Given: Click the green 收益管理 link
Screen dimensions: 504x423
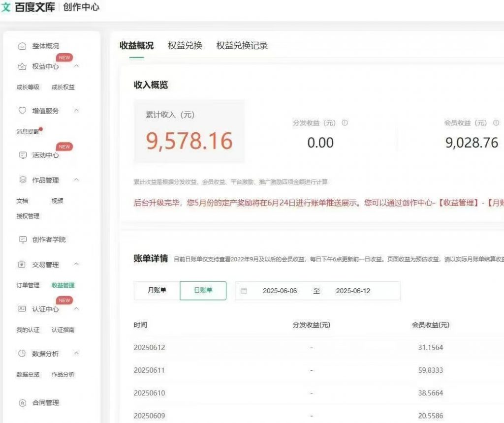Looking at the screenshot, I should (64, 284).
